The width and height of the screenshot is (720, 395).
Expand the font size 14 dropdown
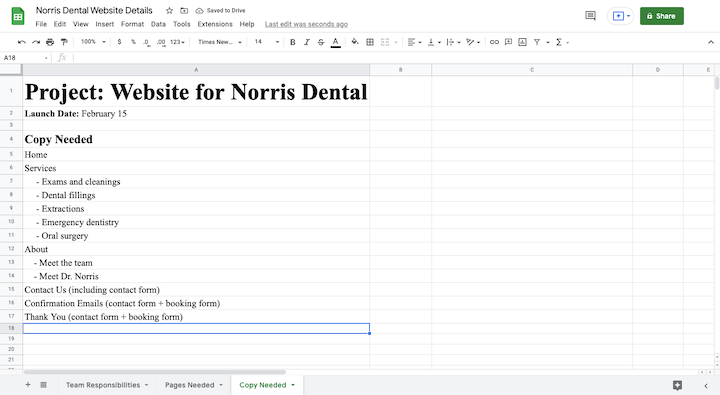click(267, 42)
